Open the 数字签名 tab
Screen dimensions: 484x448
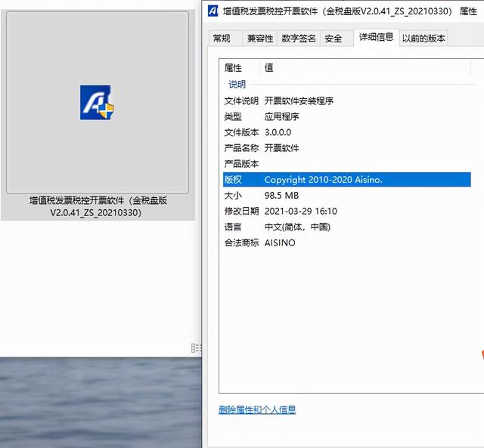point(299,39)
